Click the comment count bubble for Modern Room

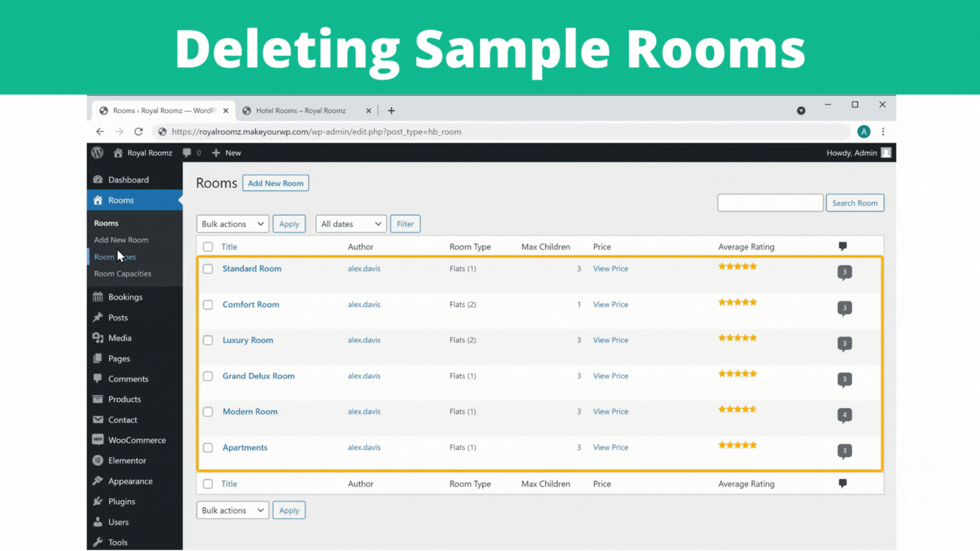845,415
